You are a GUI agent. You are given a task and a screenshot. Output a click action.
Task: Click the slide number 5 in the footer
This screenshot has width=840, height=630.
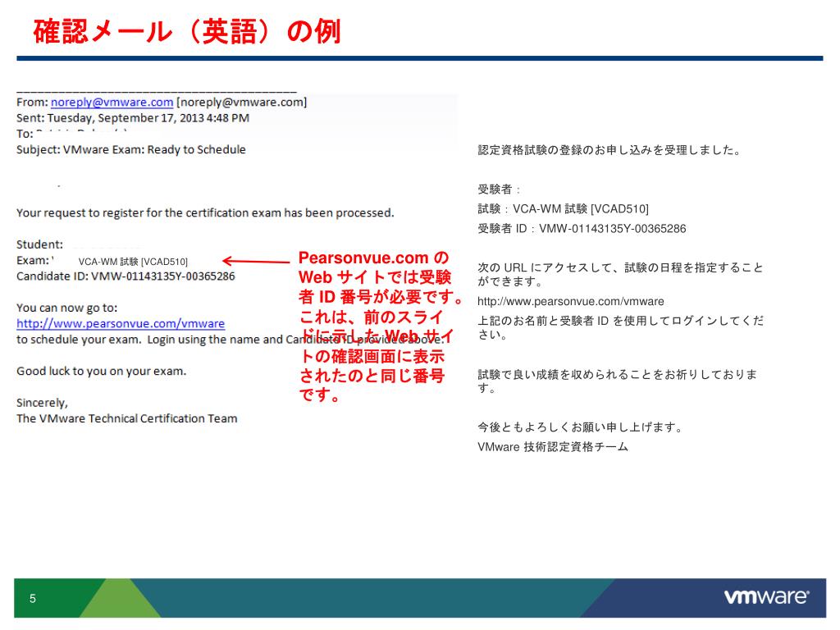point(33,598)
